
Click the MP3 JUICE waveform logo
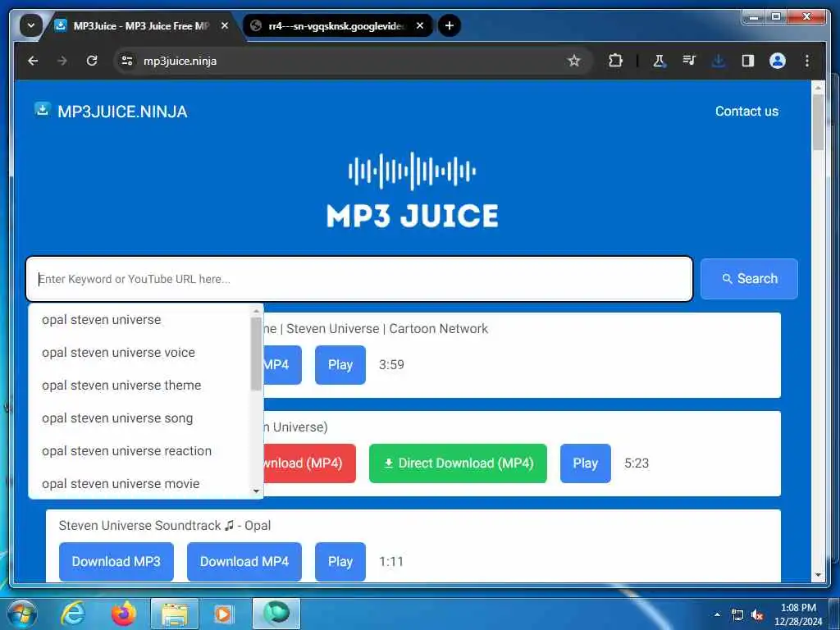pyautogui.click(x=412, y=190)
